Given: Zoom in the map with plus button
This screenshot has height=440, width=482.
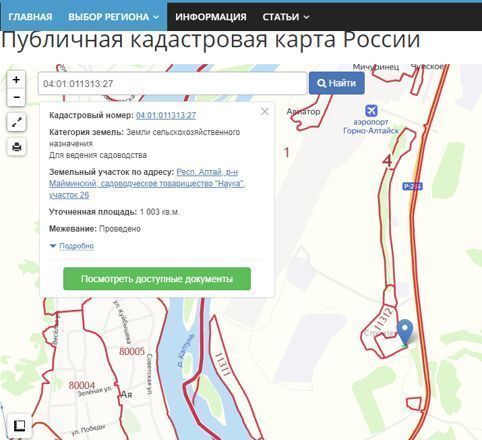Looking at the screenshot, I should [16, 80].
